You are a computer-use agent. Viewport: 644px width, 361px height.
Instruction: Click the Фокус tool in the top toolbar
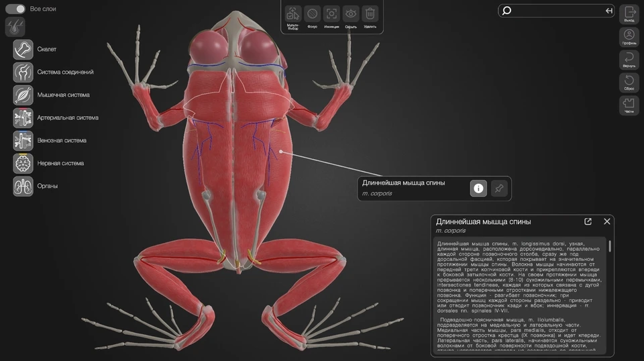pos(312,14)
